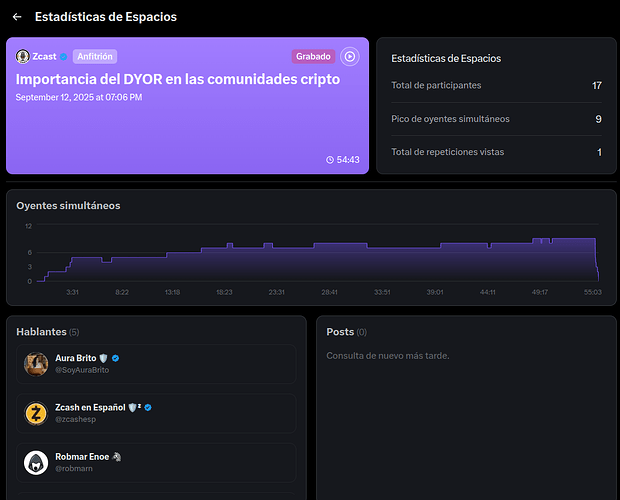620x500 pixels.
Task: Click Estadísticas de Espacios panel heading
Action: [446, 58]
